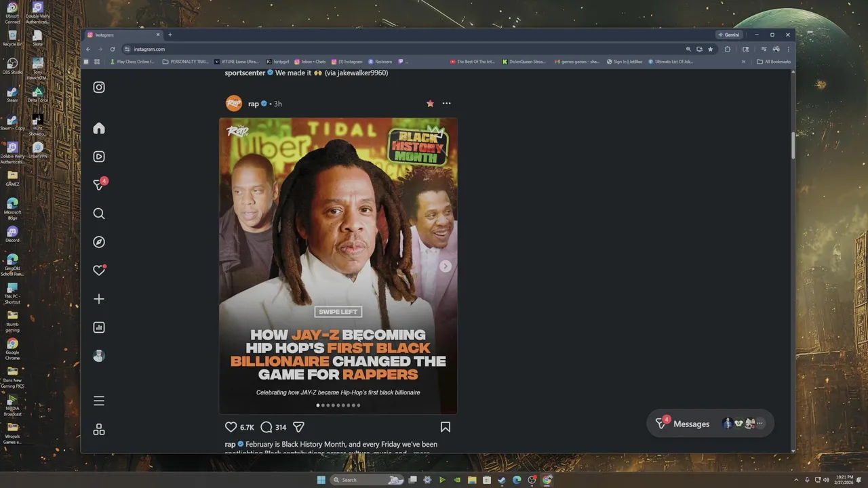Click the taskbar Search box

[x=366, y=480]
